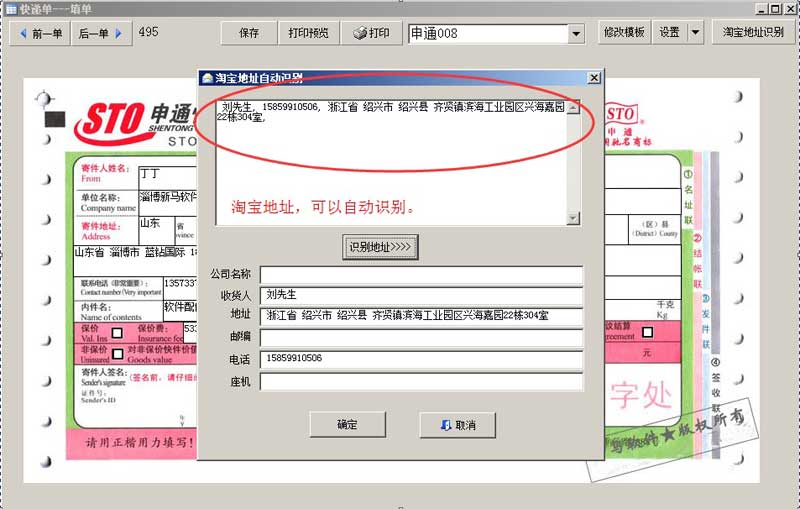Open the 申通008 template dropdown
The width and height of the screenshot is (800, 509).
[576, 34]
